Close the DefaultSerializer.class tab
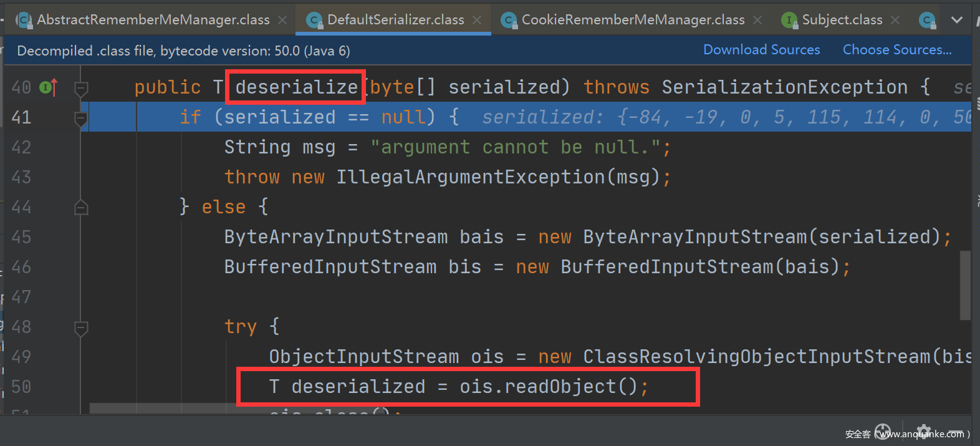Image resolution: width=980 pixels, height=446 pixels. 477,20
